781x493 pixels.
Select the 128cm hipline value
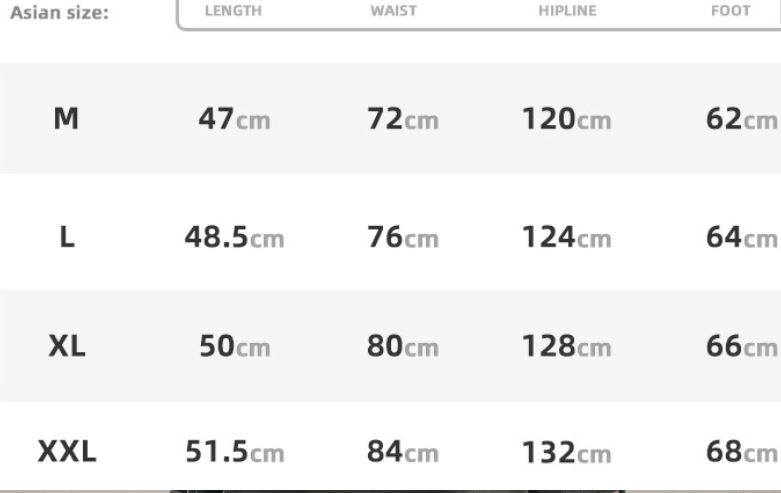(566, 347)
